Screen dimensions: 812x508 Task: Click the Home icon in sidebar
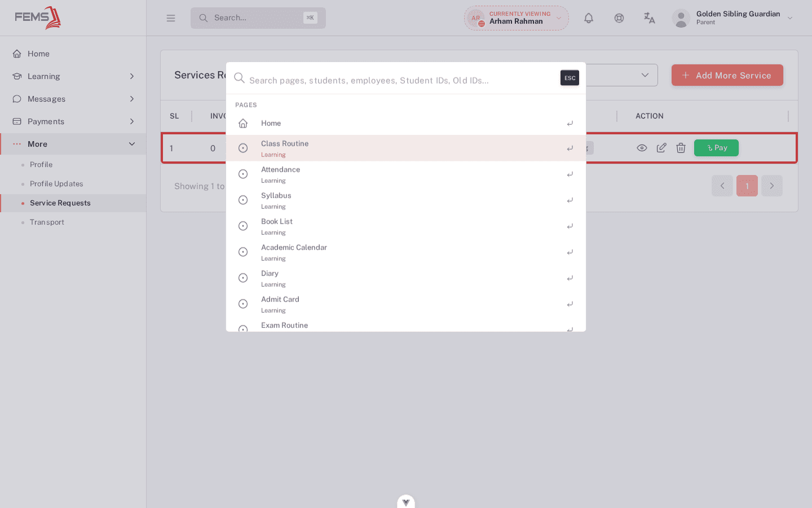tap(17, 54)
